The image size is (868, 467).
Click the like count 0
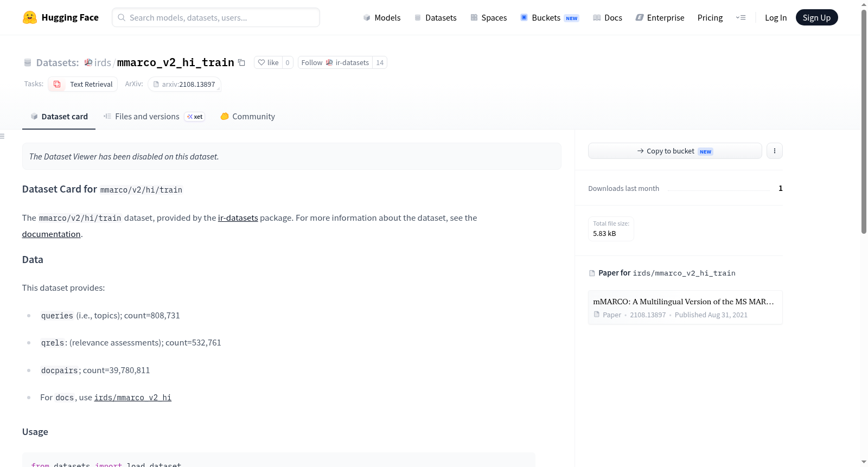pyautogui.click(x=288, y=62)
